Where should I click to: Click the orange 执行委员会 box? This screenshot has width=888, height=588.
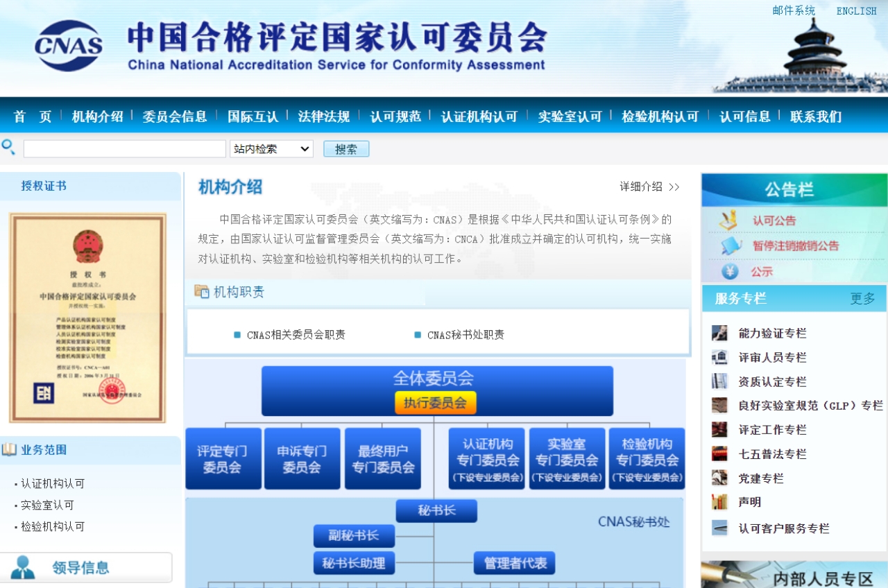tap(436, 403)
